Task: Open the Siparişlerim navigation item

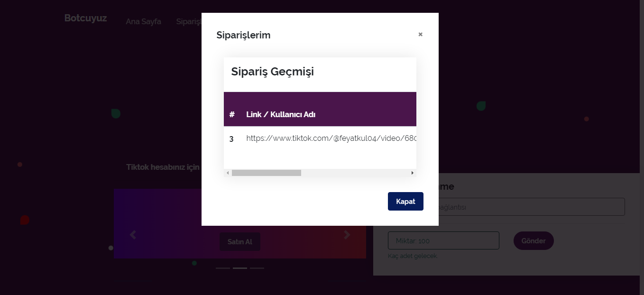Action: (x=189, y=21)
